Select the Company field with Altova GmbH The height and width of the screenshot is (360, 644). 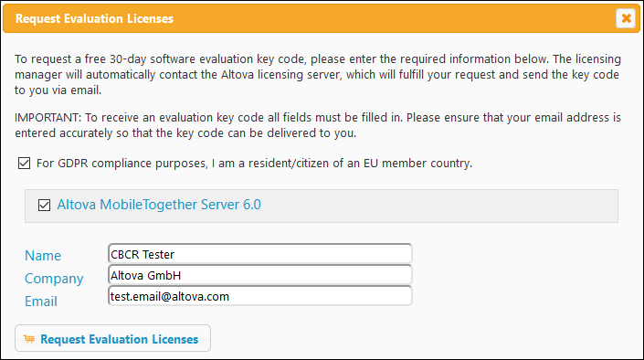coord(260,275)
